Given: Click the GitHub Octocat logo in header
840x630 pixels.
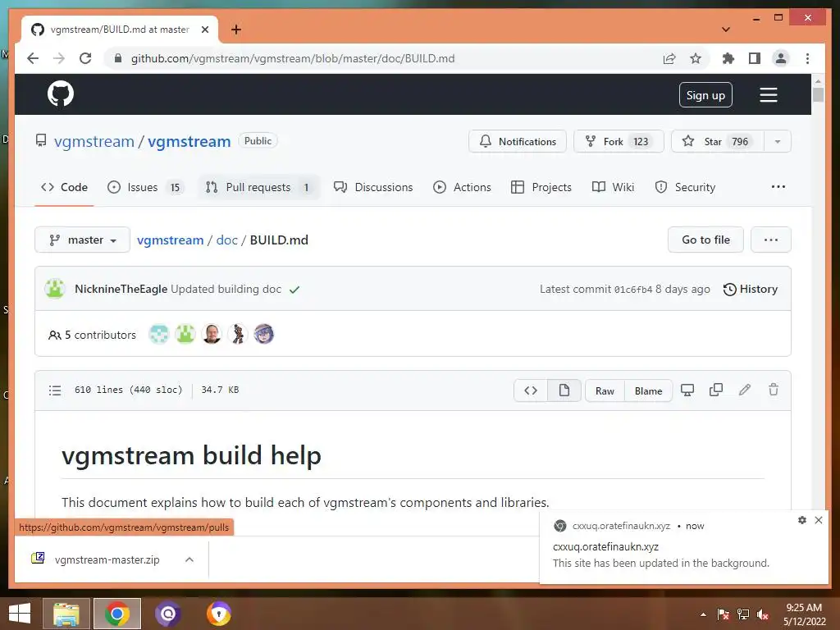Looking at the screenshot, I should point(61,94).
